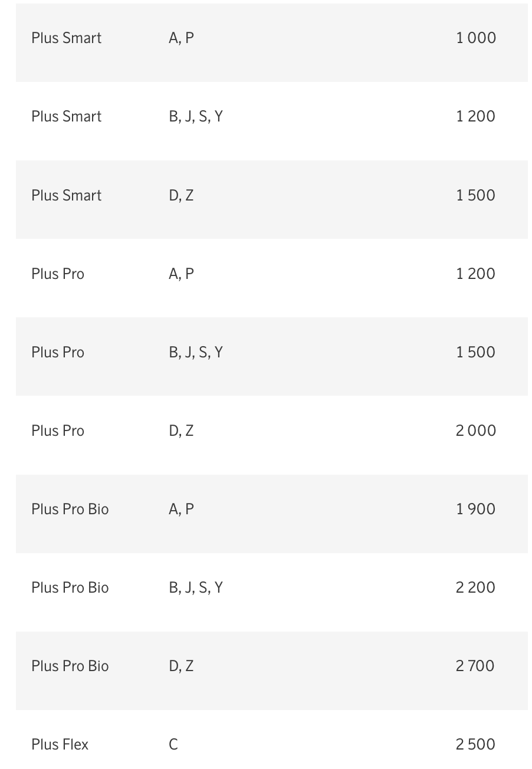This screenshot has height=769, width=532.
Task: Select the D, Z cell beside 2 700
Action: 181,666
